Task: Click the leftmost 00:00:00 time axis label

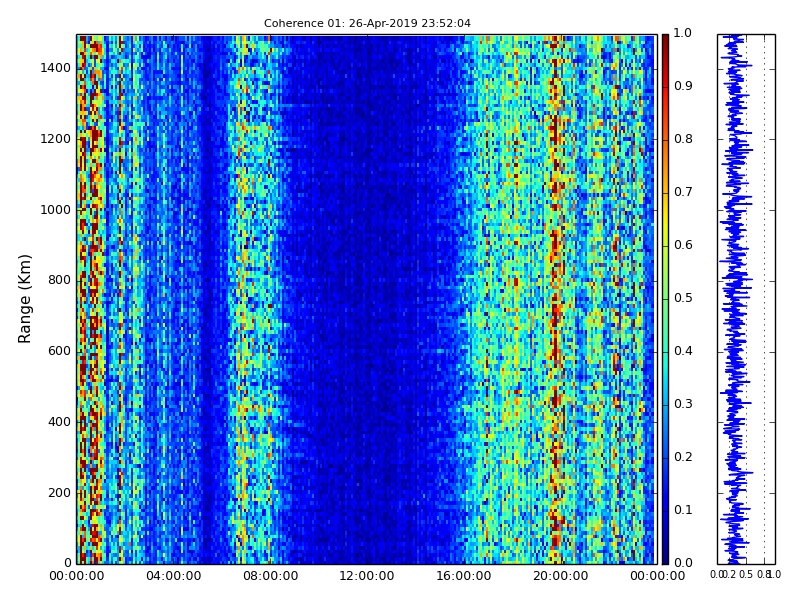Action: click(77, 576)
